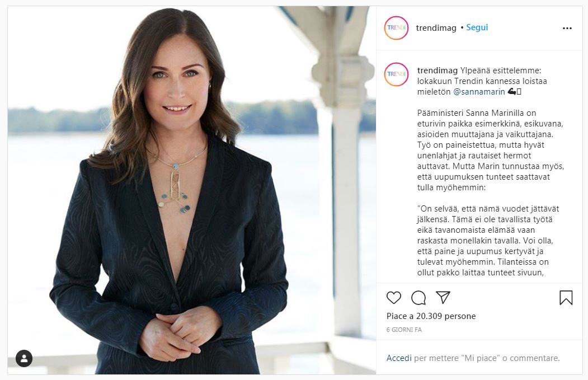The height and width of the screenshot is (380, 588).
Task: Click the main photo of the woman
Action: (x=191, y=190)
